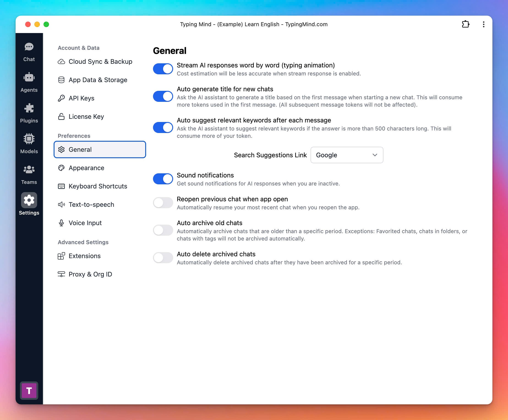Click the Settings label in sidebar

click(x=29, y=213)
